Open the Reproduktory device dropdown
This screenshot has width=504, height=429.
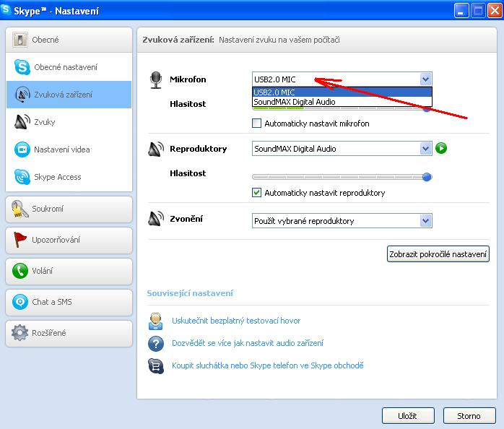[x=425, y=149]
